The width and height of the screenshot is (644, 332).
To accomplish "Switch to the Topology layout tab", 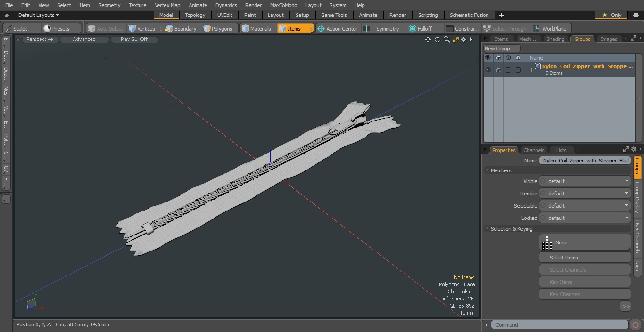I will [x=195, y=15].
